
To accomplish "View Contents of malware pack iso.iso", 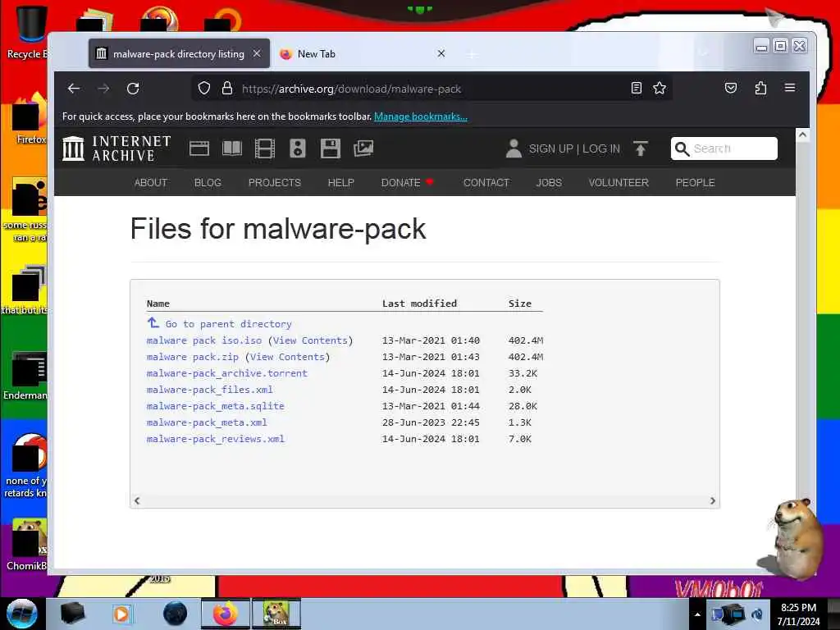I will coord(310,340).
